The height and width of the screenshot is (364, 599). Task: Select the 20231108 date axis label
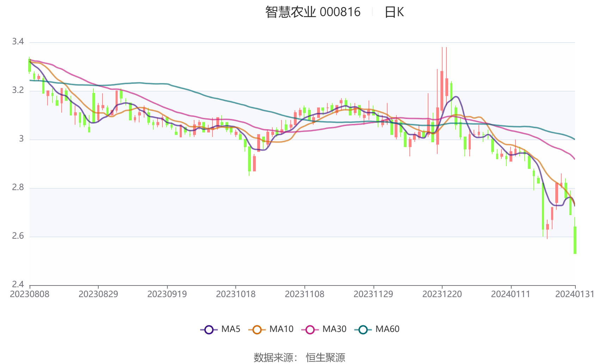click(x=304, y=294)
